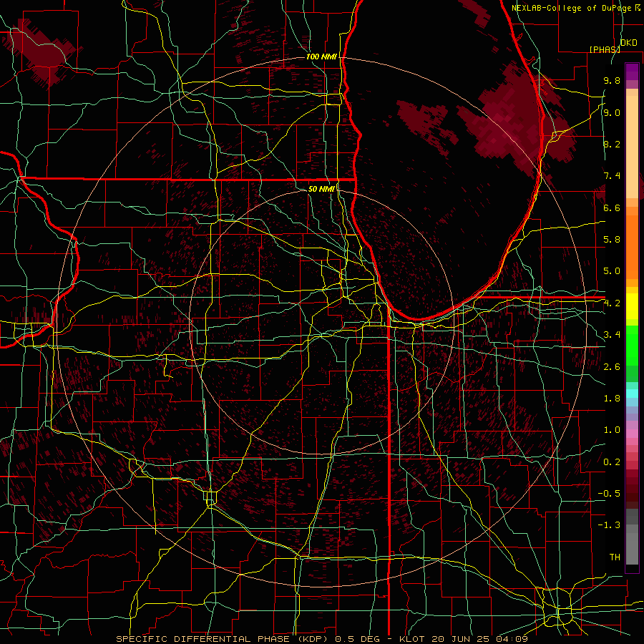The width and height of the screenshot is (644, 644).
Task: Select the -1.3 value on the color scale
Action: point(609,525)
